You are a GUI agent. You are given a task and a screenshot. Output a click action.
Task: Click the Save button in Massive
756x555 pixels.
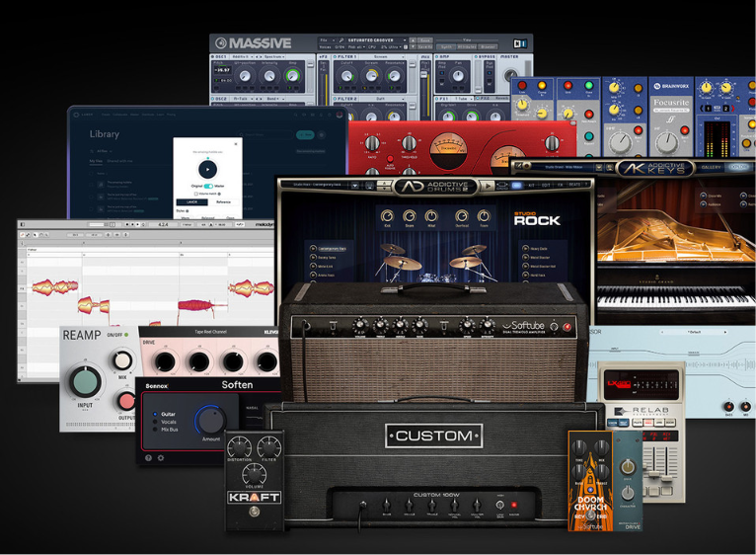(x=425, y=40)
